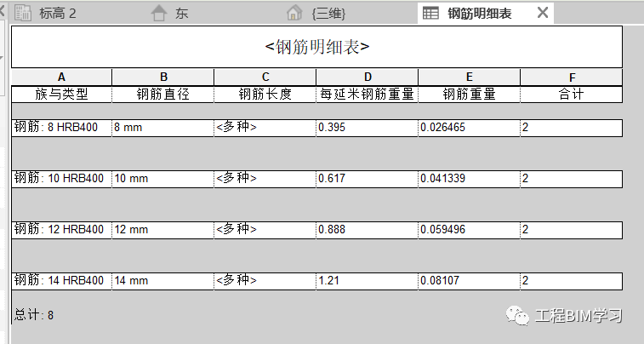Screen dimensions: 644x344
Task: Click the 14 mm diameter cell
Action: click(x=163, y=281)
